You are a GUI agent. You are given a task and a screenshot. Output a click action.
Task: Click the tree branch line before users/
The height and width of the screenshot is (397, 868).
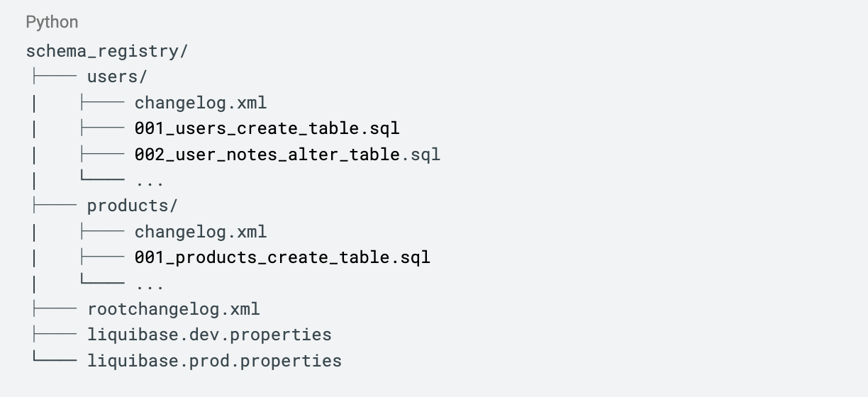tap(53, 77)
